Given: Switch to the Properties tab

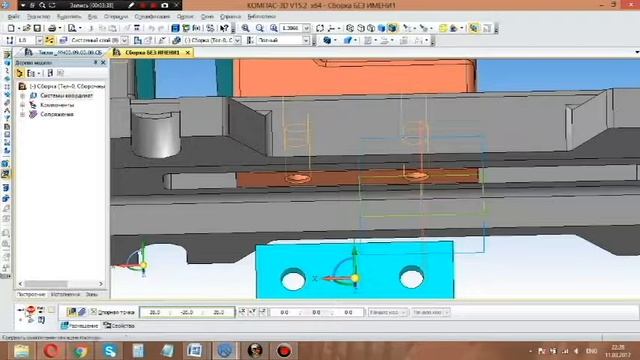Looking at the screenshot, I should [119, 326].
